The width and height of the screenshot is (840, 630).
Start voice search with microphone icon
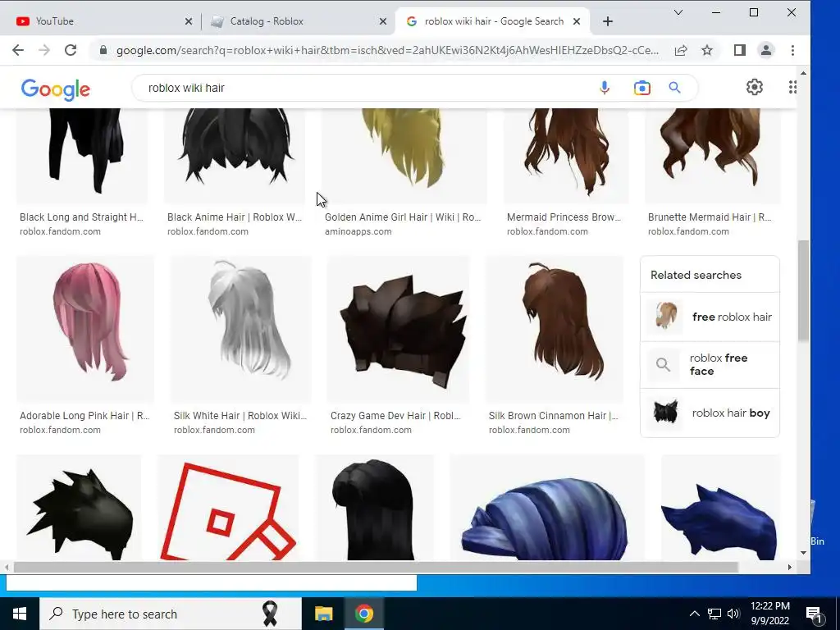[605, 88]
